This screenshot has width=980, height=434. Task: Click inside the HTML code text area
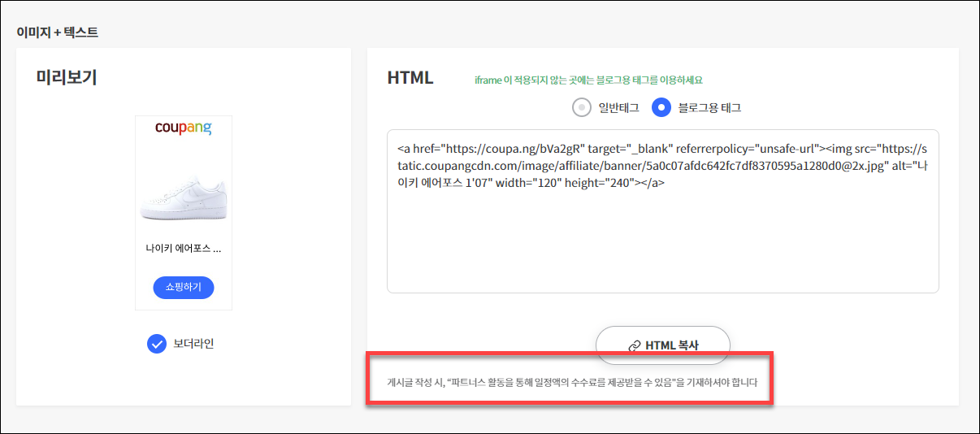[x=663, y=211]
